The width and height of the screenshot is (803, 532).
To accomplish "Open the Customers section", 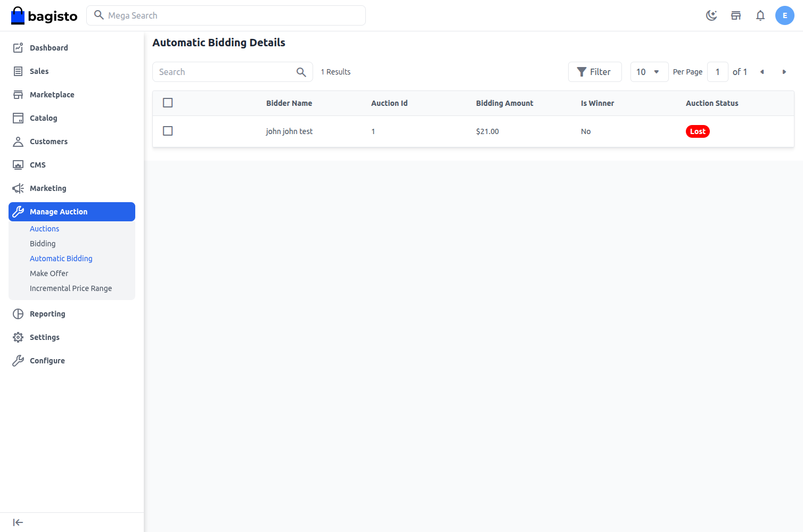I will (x=48, y=141).
